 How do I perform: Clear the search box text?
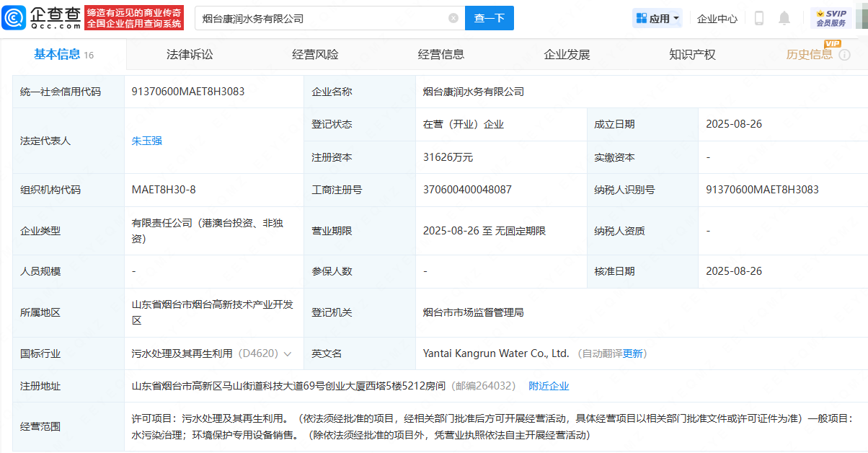click(453, 19)
